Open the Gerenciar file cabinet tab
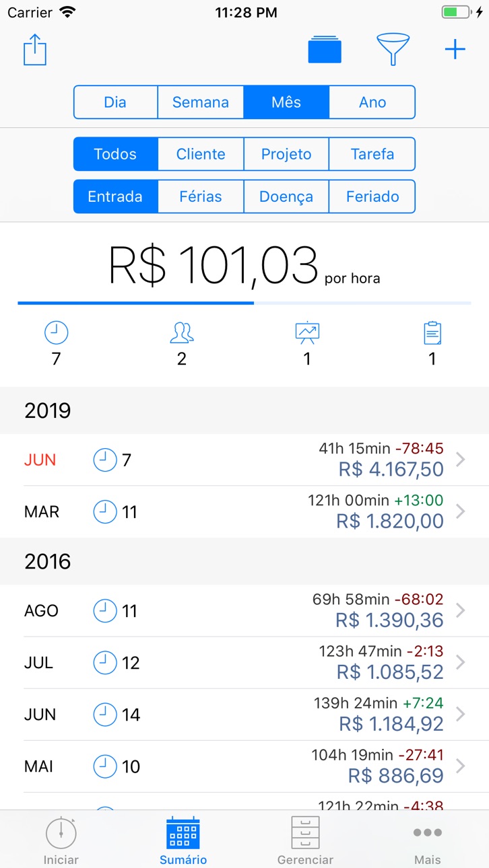Viewport: 489px width, 868px height. click(x=305, y=840)
